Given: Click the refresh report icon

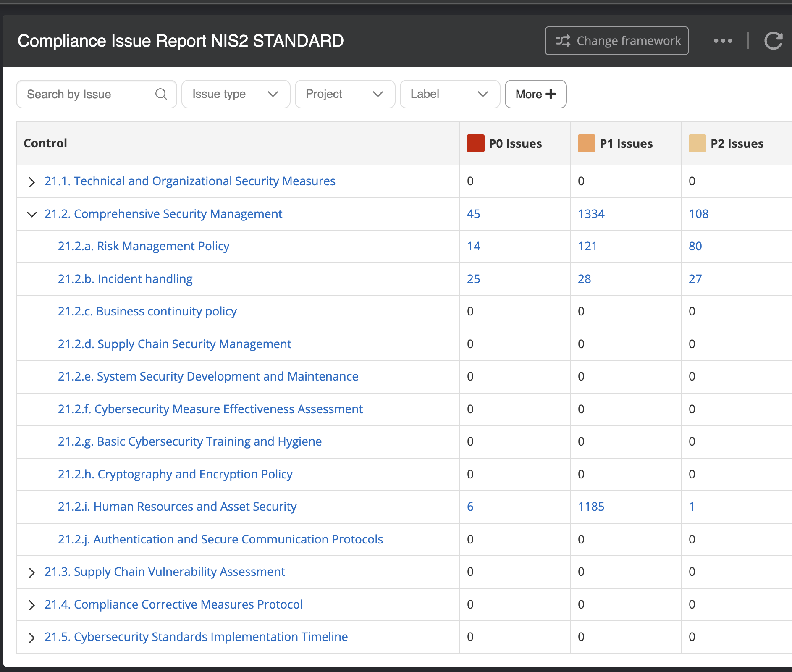Looking at the screenshot, I should pyautogui.click(x=773, y=41).
